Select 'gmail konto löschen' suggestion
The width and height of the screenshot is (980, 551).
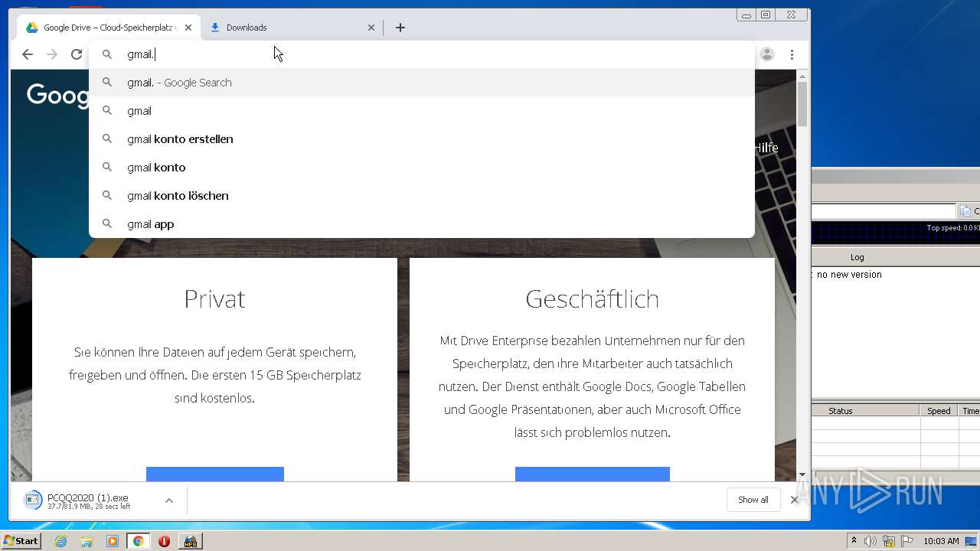pos(422,196)
